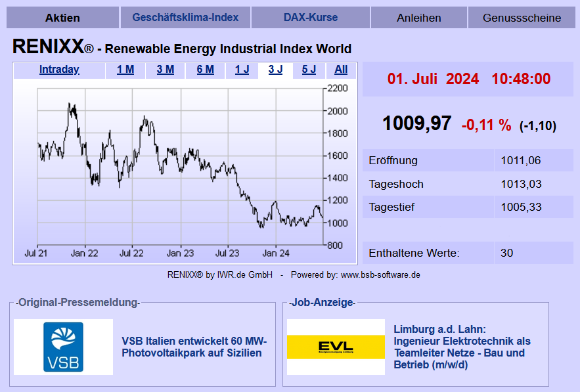Click the RENIXX index heading
This screenshot has height=392, width=580.
click(182, 47)
